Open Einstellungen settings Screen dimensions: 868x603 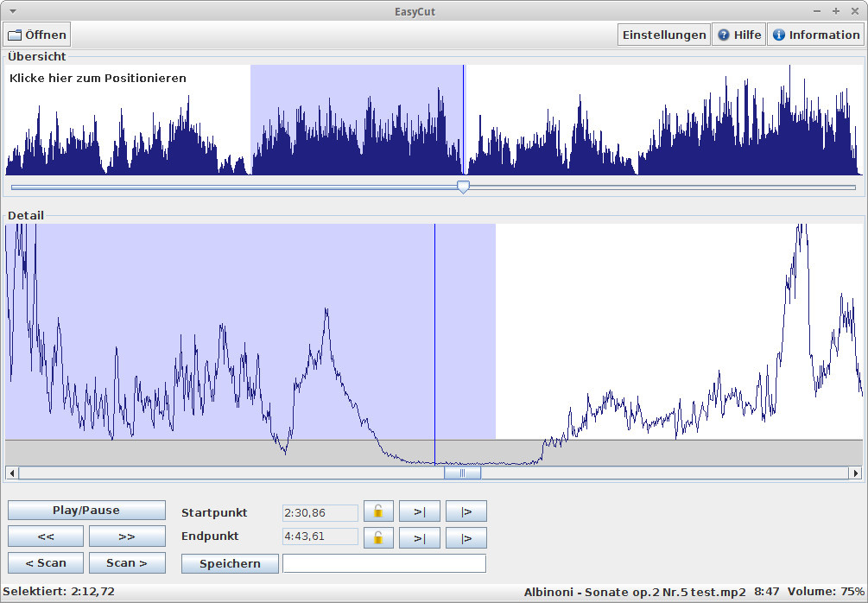[663, 35]
